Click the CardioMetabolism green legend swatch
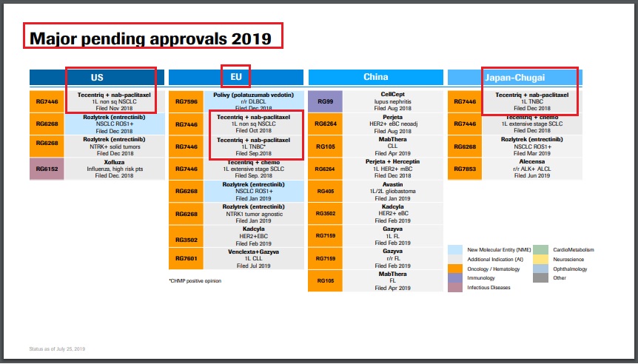The image size is (638, 364). click(x=540, y=250)
